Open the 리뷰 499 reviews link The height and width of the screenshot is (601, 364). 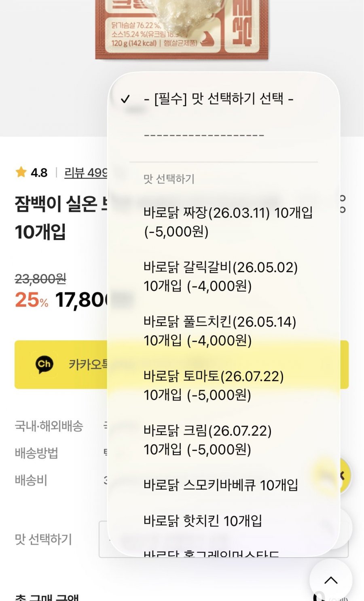[86, 173]
